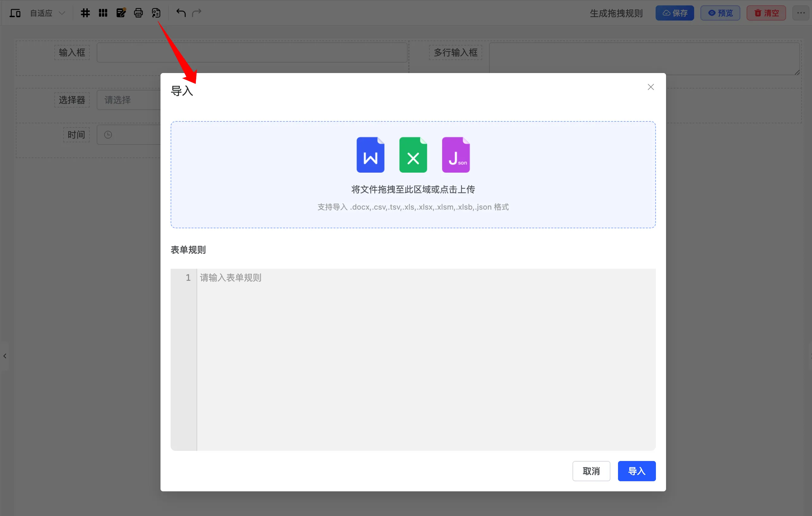Undo the last action

pos(181,13)
